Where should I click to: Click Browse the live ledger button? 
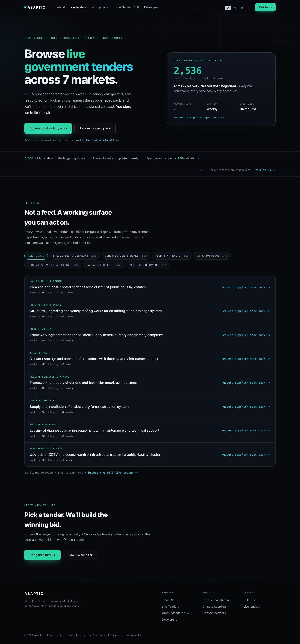(48, 128)
